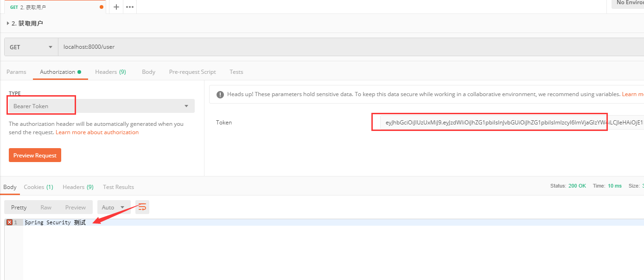This screenshot has height=280, width=644.
Task: Switch to the Params tab
Action: (16, 72)
